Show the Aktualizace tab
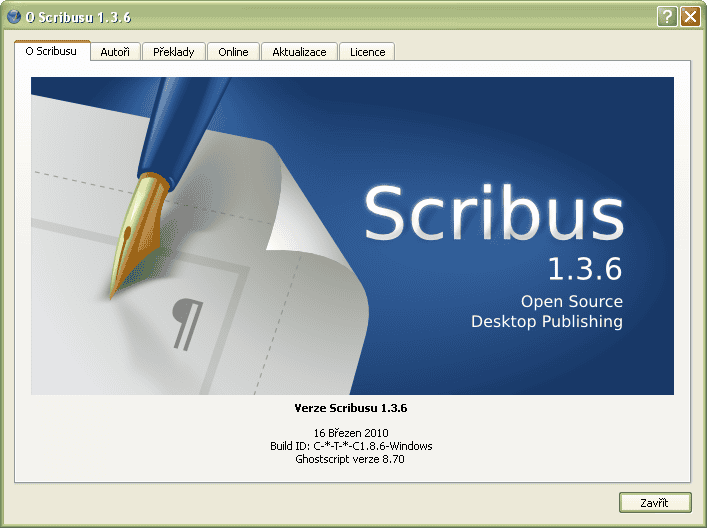The image size is (707, 528). [299, 52]
